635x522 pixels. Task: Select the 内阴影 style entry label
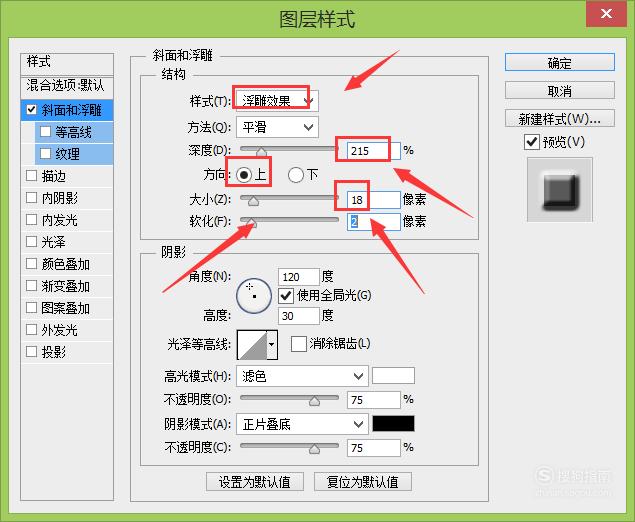tap(60, 198)
